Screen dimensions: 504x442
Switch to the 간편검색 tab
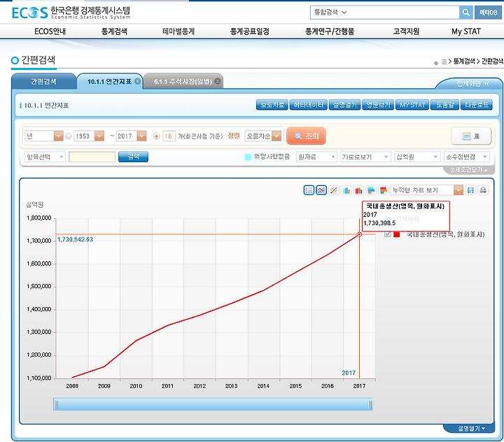click(43, 82)
